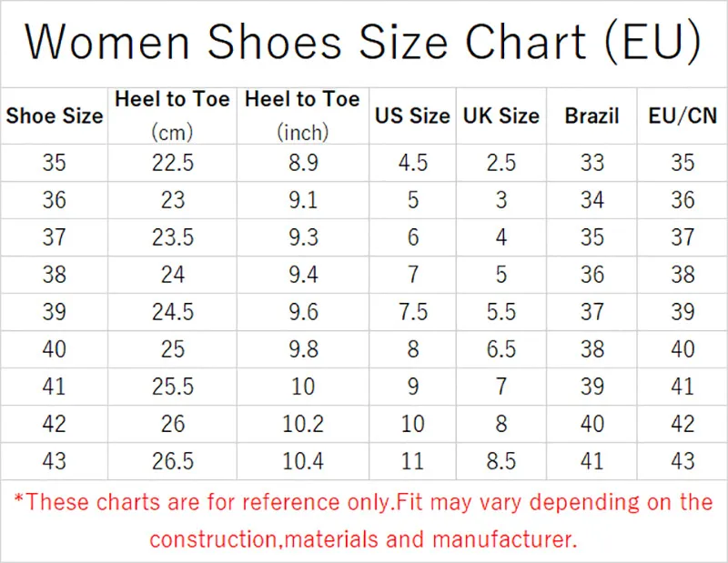
Task: Click the 22.5 cm heel-to-toe cell
Action: (x=173, y=163)
